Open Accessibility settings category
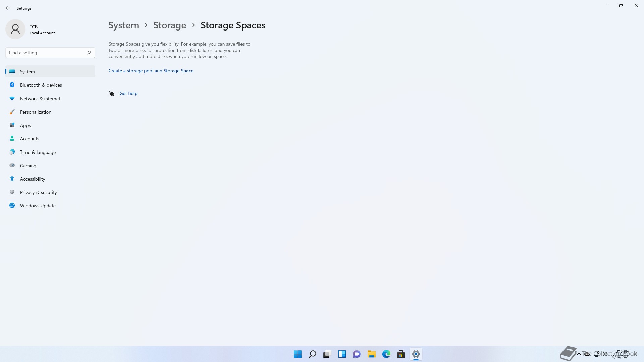 50,179
